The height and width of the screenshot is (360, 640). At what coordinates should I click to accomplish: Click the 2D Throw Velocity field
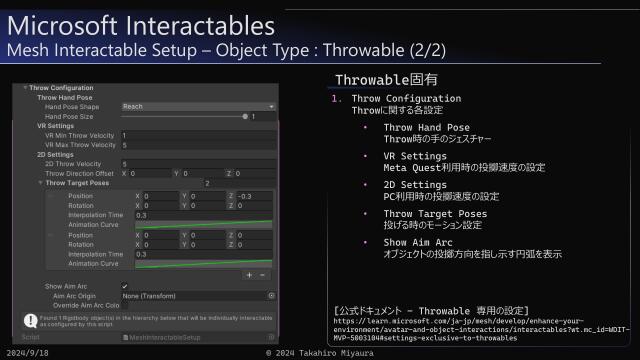[198, 164]
